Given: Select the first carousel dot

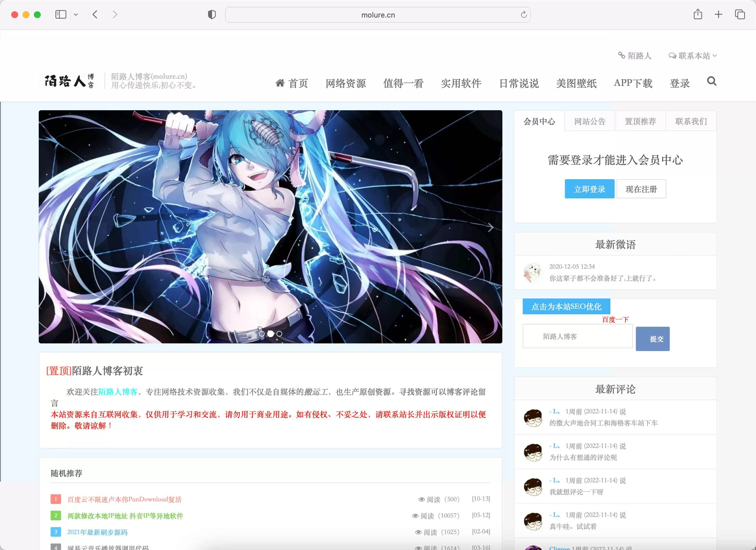Looking at the screenshot, I should click(x=262, y=334).
